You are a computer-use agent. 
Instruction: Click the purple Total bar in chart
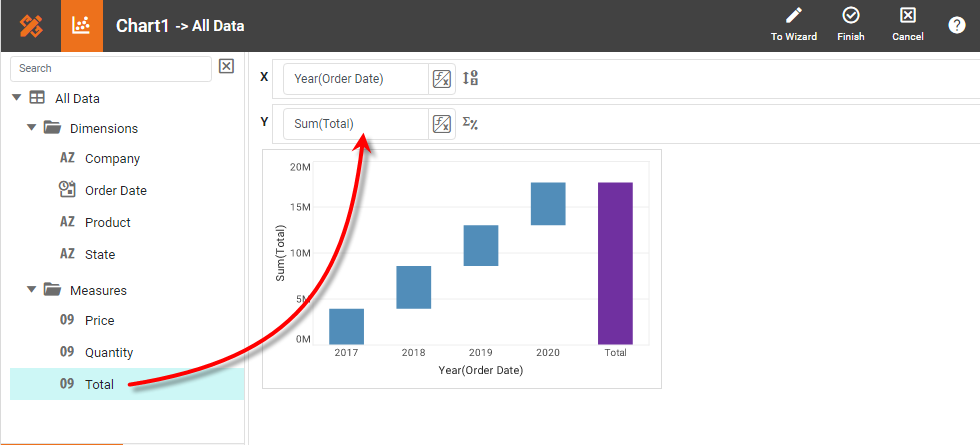615,263
